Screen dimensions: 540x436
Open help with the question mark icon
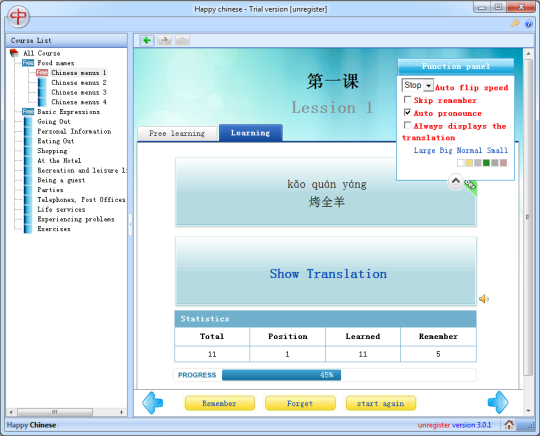[529, 24]
